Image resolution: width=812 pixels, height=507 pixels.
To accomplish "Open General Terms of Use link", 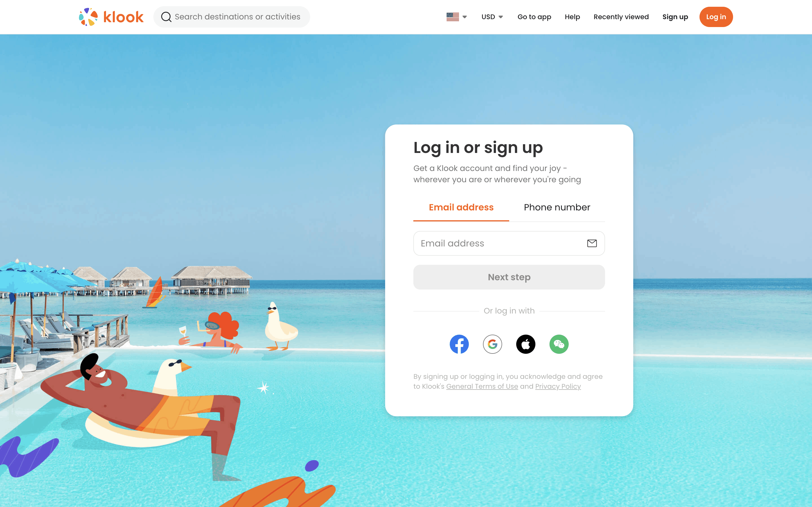I will 482,386.
